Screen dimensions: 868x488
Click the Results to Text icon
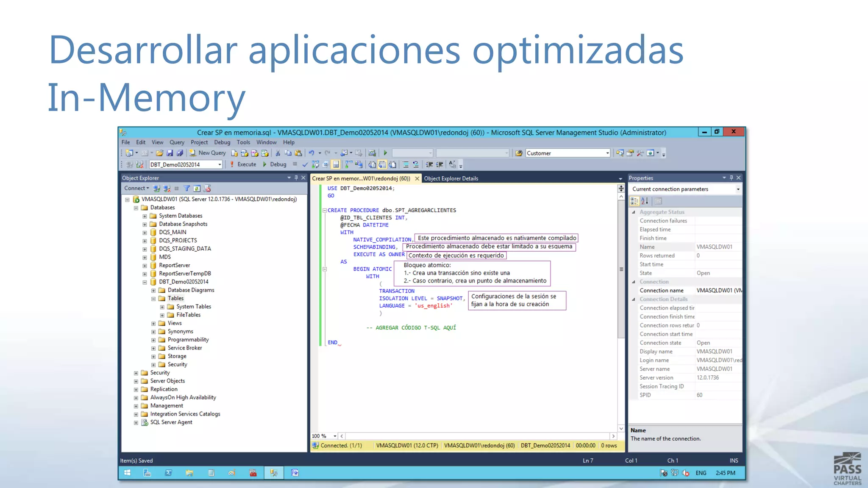(372, 164)
